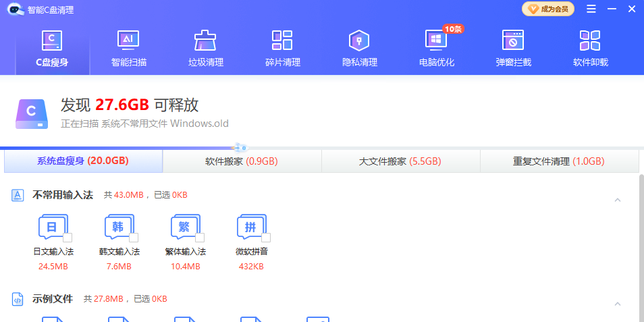Viewport: 644px width, 322px height.
Task: Open the 弹窗拦截 popup blocker tool
Action: pos(513,41)
